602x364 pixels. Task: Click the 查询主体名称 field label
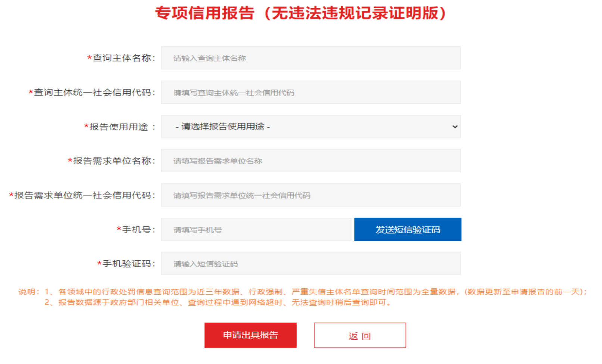pyautogui.click(x=122, y=58)
